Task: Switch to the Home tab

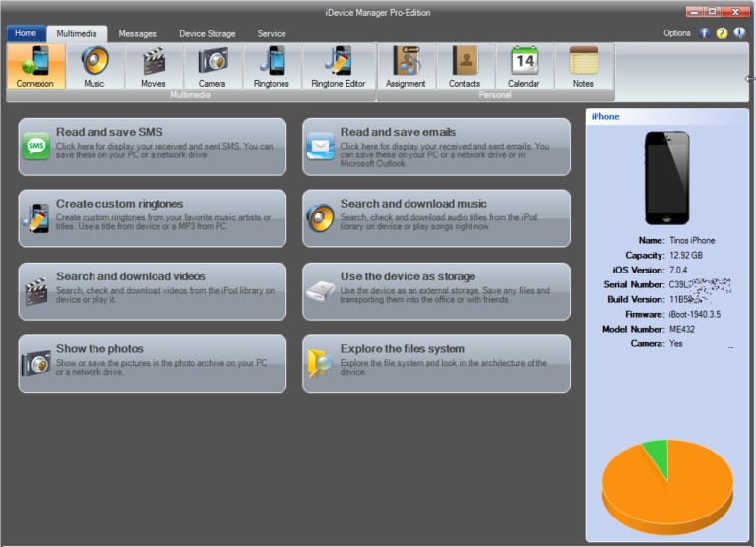Action: point(26,33)
